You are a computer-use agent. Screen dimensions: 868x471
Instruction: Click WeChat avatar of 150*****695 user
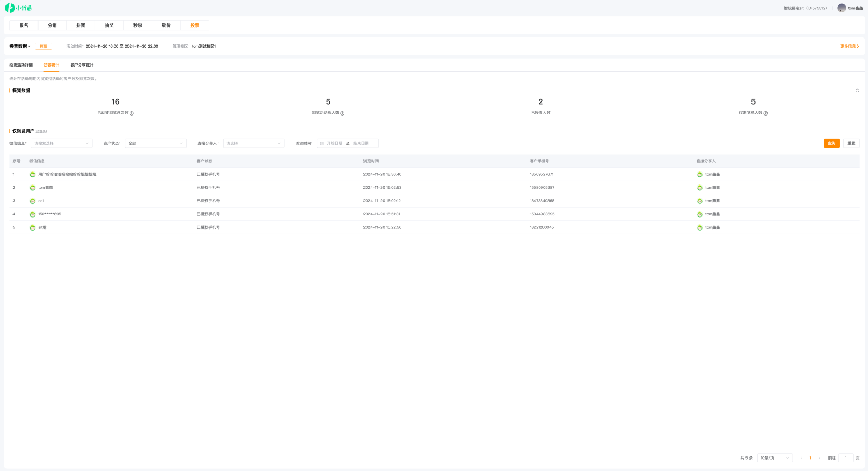coord(33,214)
